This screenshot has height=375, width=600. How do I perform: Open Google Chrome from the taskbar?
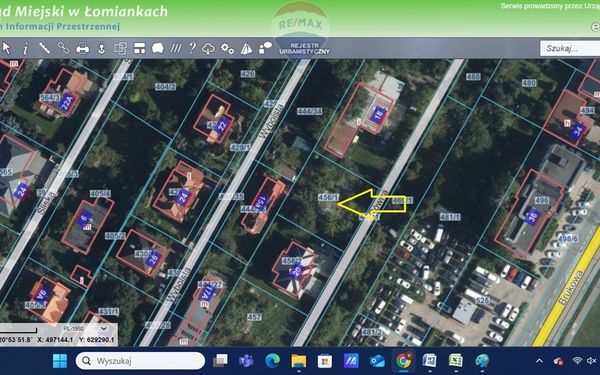click(403, 361)
